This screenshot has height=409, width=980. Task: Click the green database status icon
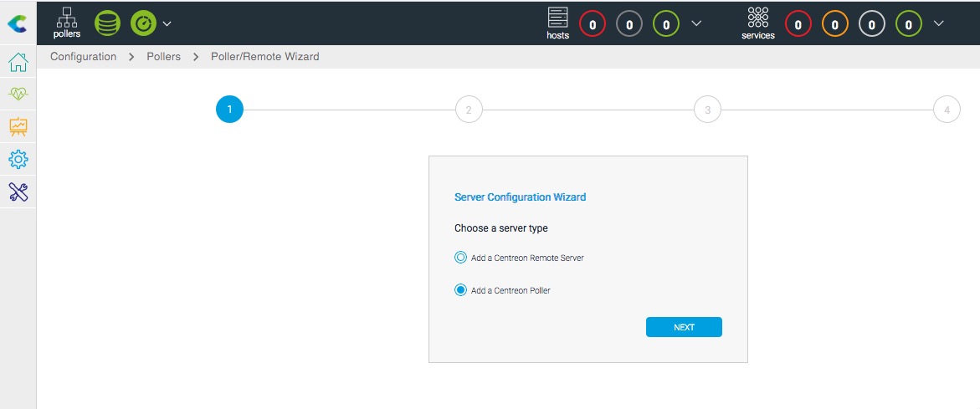pyautogui.click(x=107, y=23)
